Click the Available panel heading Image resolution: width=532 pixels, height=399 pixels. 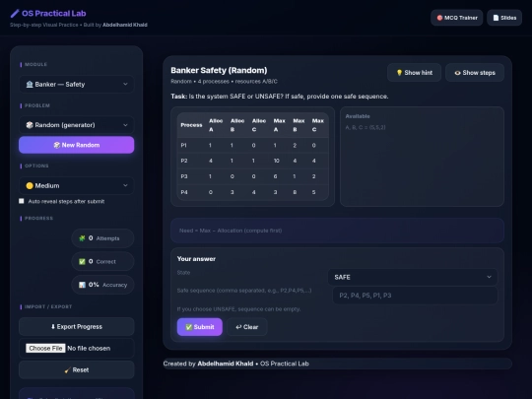pos(358,116)
